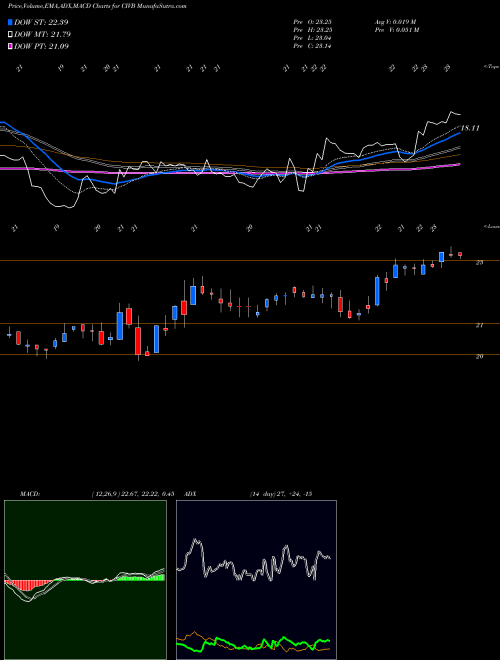Screen dimensions: 500x660
Task: Select the 'DOW ST: 22.39' legend label
Action: (x=41, y=22)
